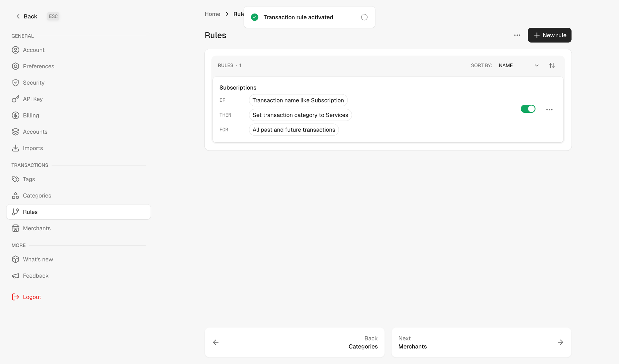The image size is (619, 364).
Task: Toggle the sort direction arrows
Action: pyautogui.click(x=552, y=65)
